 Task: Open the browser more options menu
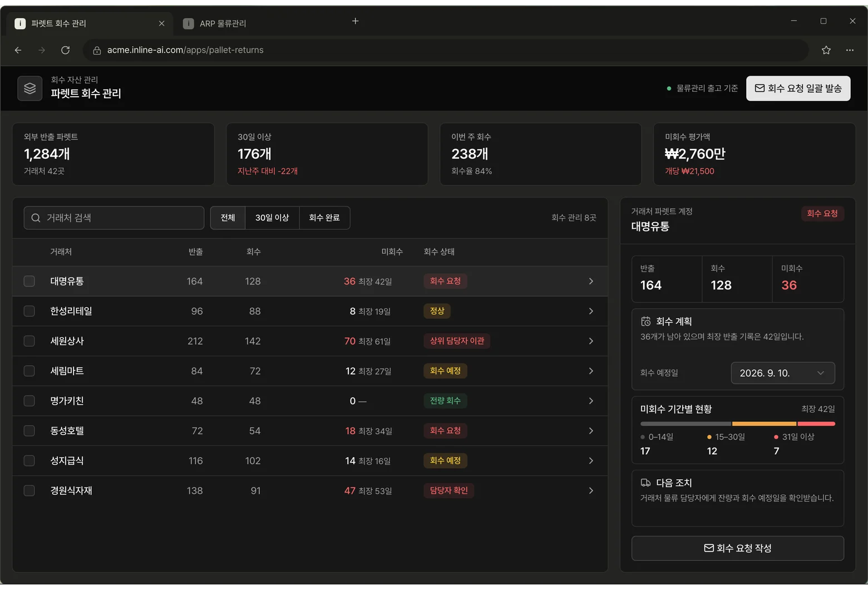850,50
